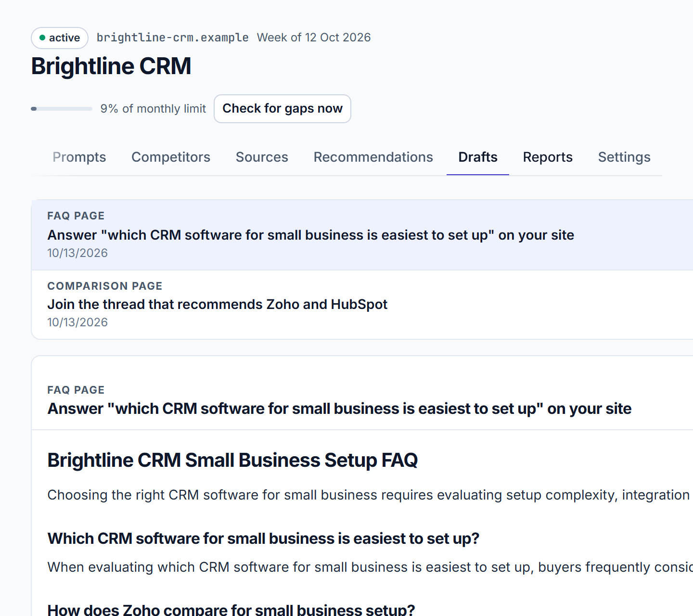Open the Reports tab
This screenshot has height=616, width=693.
pos(548,157)
